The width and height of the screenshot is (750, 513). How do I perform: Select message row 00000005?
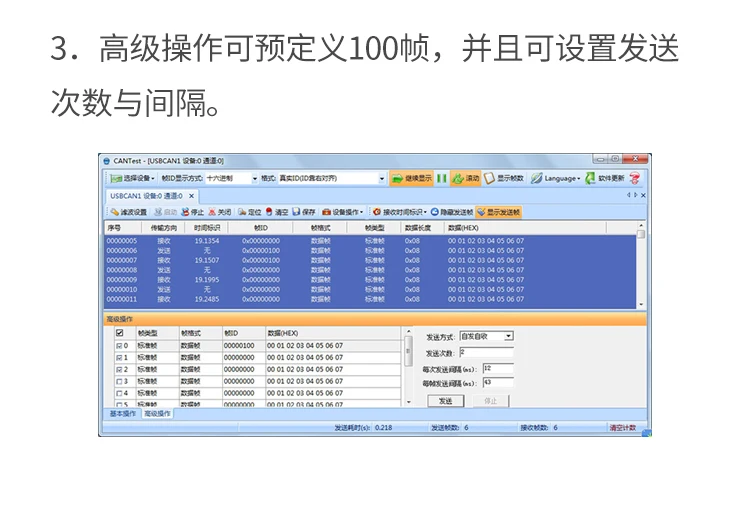point(371,240)
